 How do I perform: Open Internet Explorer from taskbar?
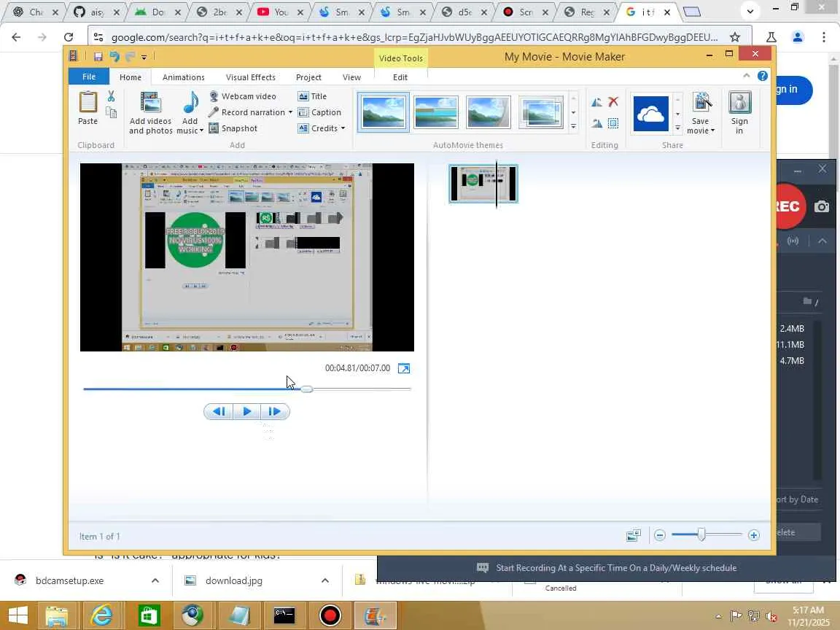tap(101, 615)
